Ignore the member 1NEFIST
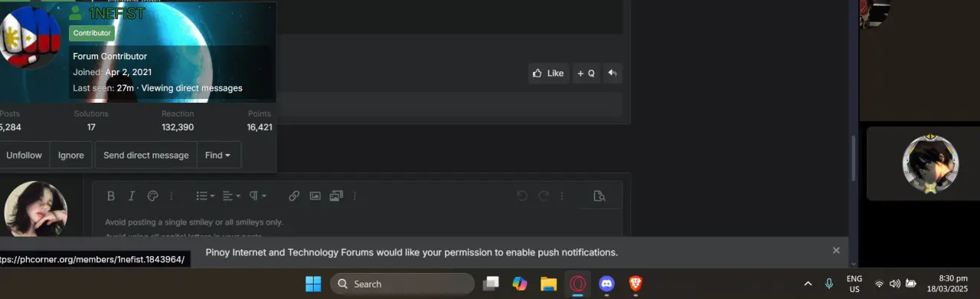Image resolution: width=980 pixels, height=299 pixels. [71, 155]
